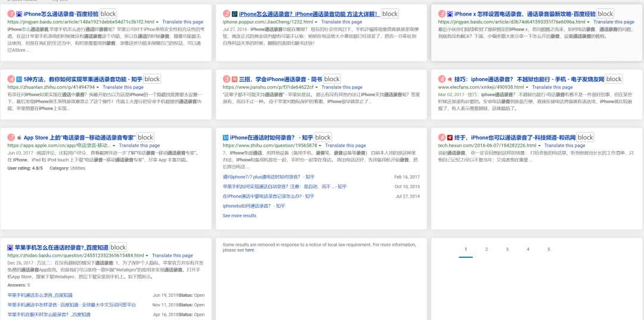Go to results page 2
Viewport: 644px width, 320px height.
(x=487, y=249)
